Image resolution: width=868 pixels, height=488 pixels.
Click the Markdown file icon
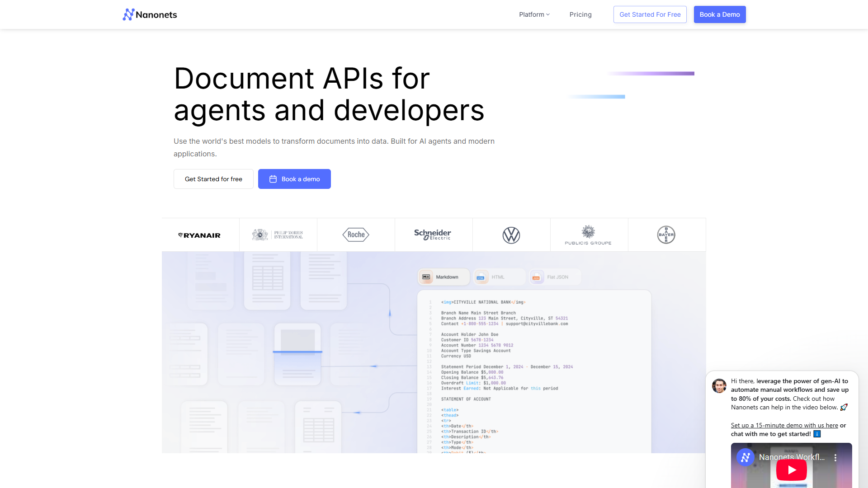tap(426, 277)
